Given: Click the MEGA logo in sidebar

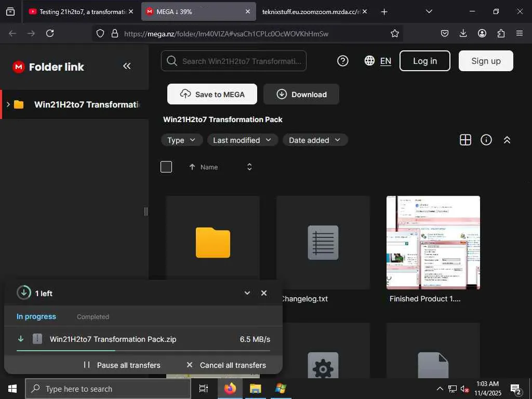Looking at the screenshot, I should click(x=19, y=67).
